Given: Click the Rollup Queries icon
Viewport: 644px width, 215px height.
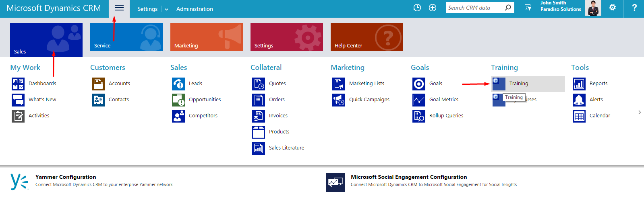Looking at the screenshot, I should coord(419,116).
